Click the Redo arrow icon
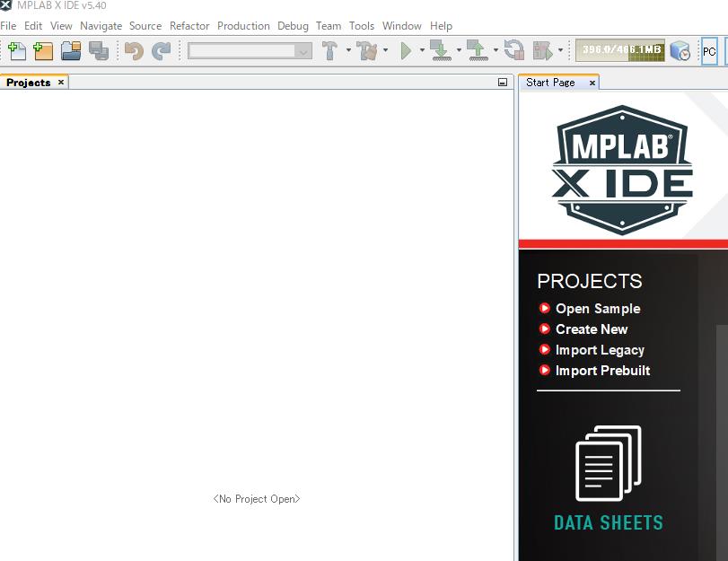 click(161, 50)
